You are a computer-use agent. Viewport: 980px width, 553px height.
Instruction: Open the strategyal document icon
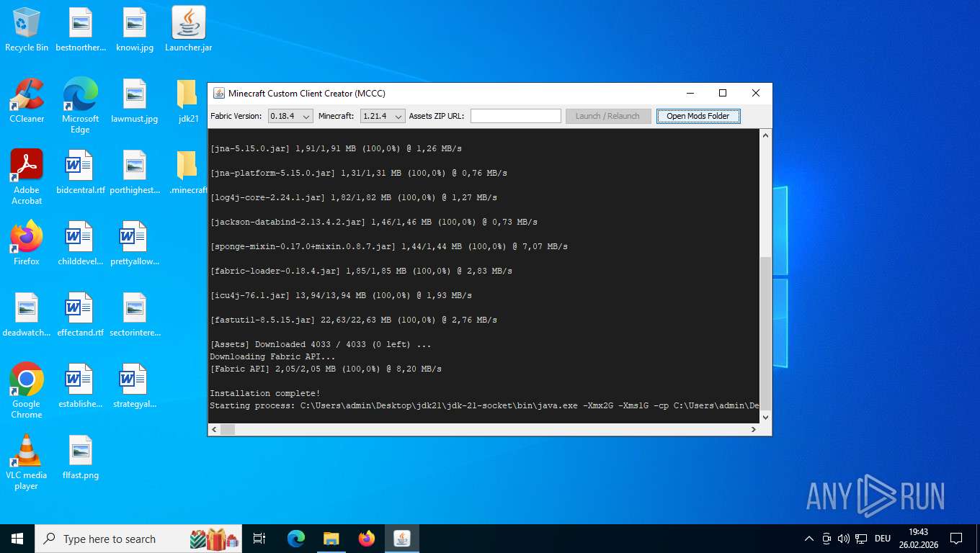135,386
